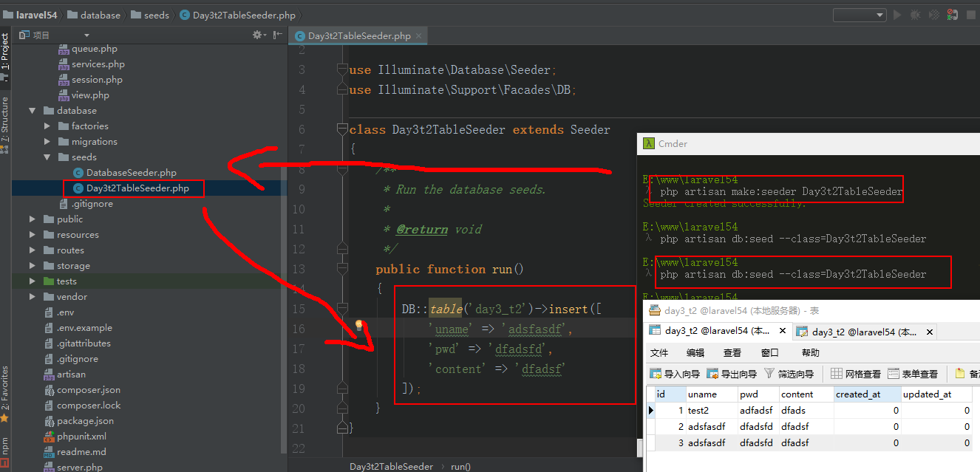The width and height of the screenshot is (980, 472).
Task: Click the Run (play) toolbar icon
Action: tap(898, 15)
